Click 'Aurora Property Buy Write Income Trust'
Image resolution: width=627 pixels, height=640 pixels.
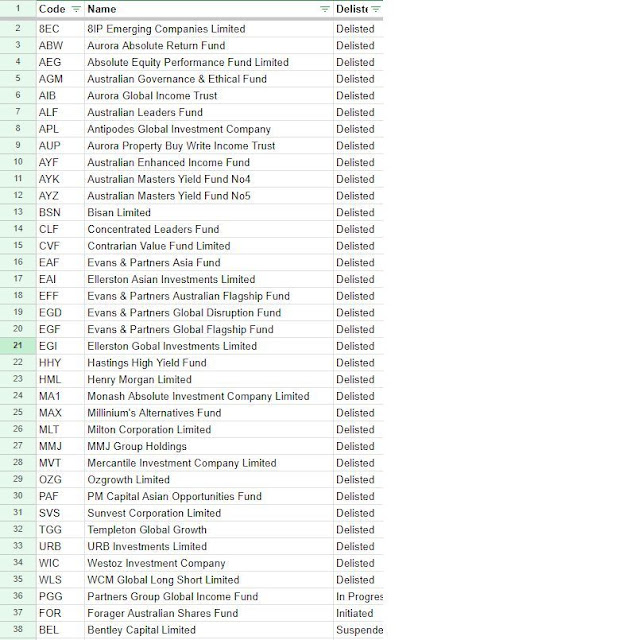click(x=209, y=146)
